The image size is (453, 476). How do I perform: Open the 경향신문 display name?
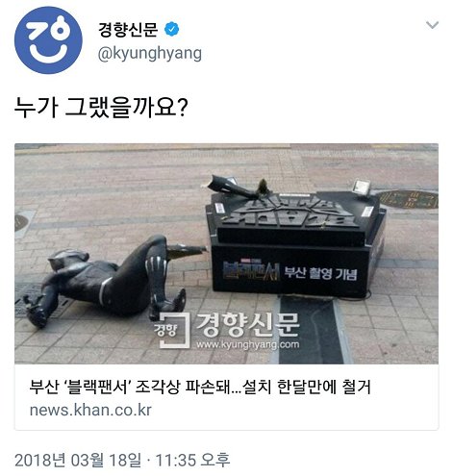click(128, 29)
